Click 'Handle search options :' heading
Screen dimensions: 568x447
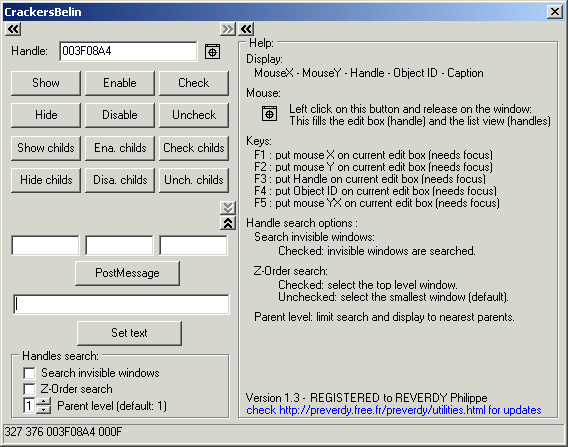tap(302, 223)
